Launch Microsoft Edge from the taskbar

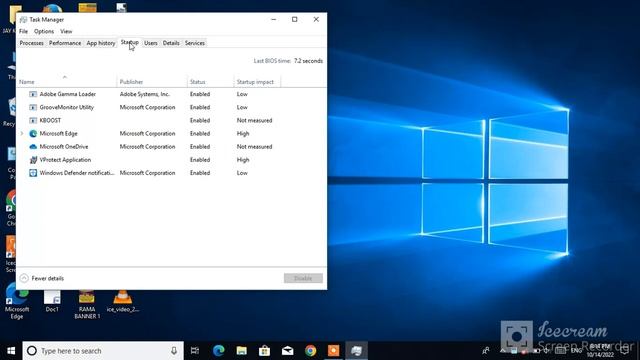point(218,351)
